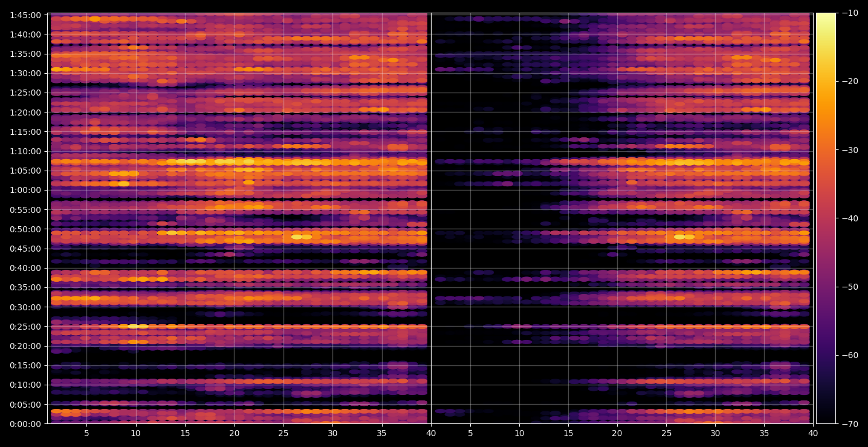
Task: Pick the −50 colorbar label
Action: click(850, 287)
